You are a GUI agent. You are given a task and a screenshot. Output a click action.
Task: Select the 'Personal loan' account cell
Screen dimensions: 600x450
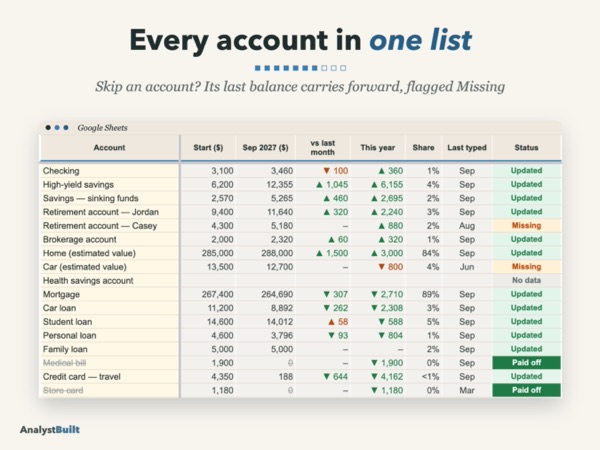point(109,336)
